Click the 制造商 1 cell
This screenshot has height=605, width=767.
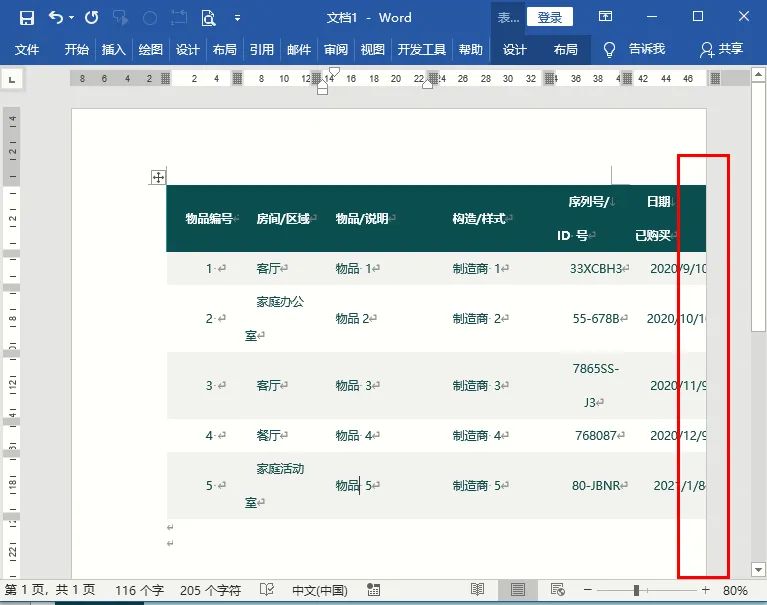[477, 269]
